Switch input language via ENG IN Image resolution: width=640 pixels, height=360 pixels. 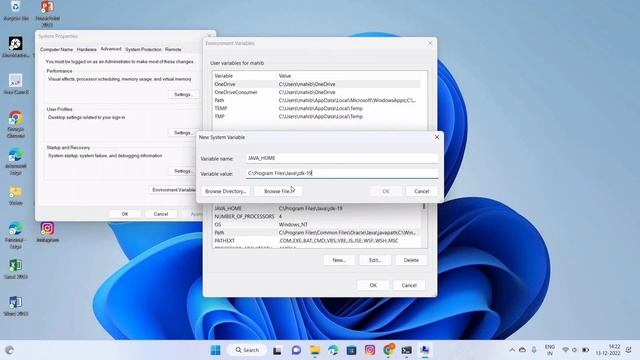pyautogui.click(x=550, y=350)
